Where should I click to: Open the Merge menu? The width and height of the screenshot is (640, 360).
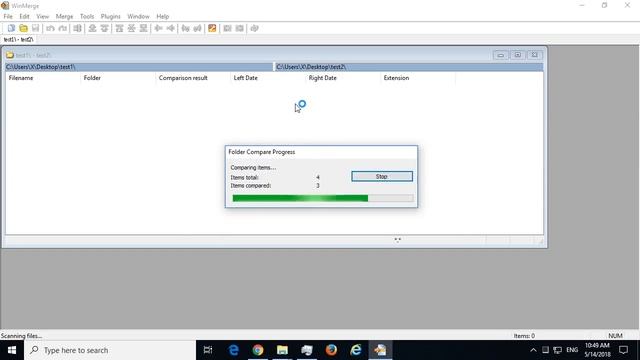click(64, 16)
